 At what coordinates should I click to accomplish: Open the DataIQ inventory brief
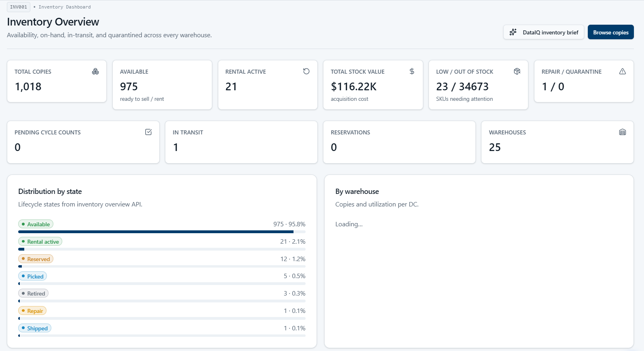pos(544,32)
